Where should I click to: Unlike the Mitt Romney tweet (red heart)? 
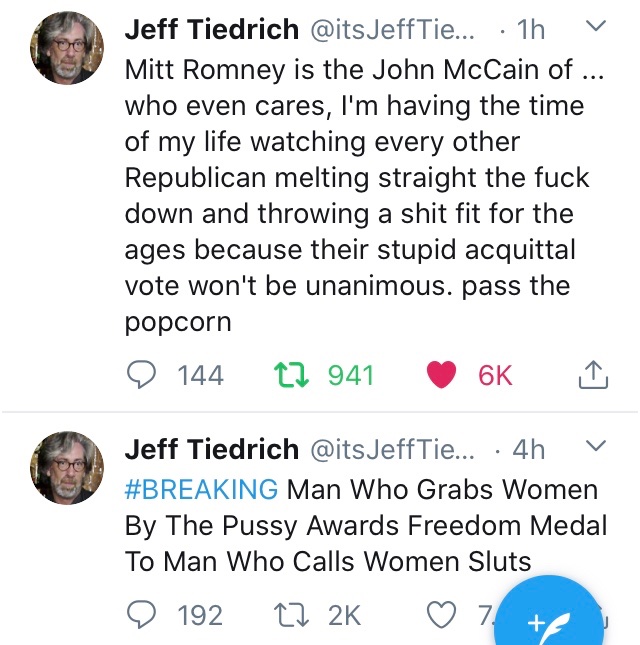pos(441,375)
